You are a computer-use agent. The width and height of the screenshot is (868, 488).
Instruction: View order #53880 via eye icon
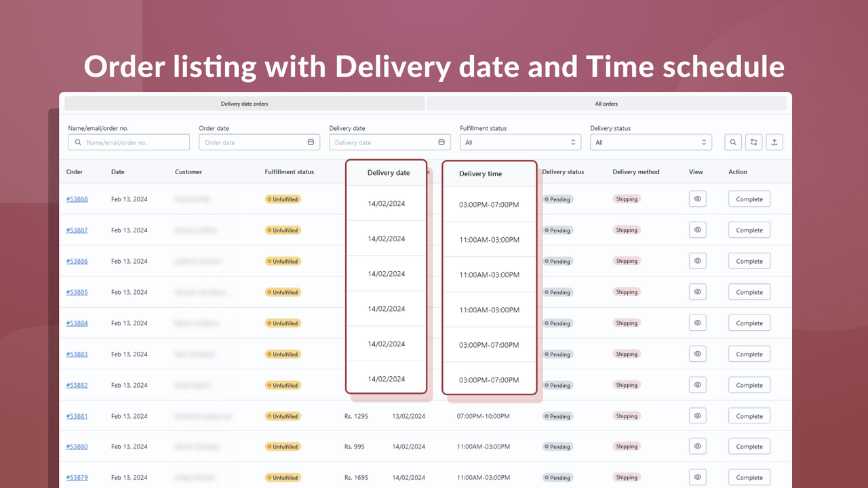pos(697,447)
